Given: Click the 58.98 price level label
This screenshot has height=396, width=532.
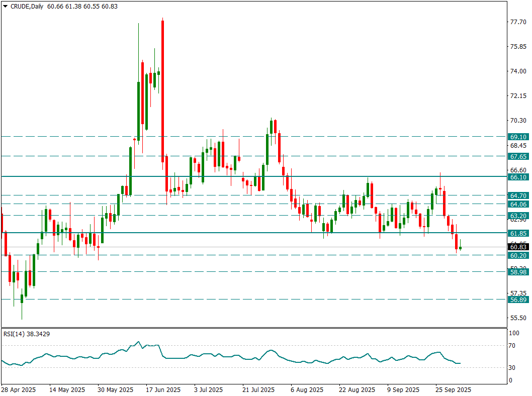Looking at the screenshot, I should click(517, 271).
